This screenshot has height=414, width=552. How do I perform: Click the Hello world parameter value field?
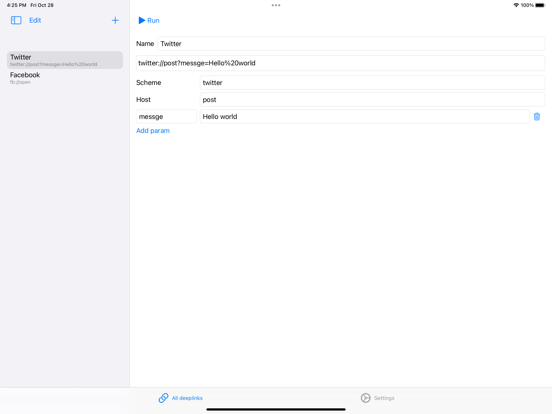(364, 117)
